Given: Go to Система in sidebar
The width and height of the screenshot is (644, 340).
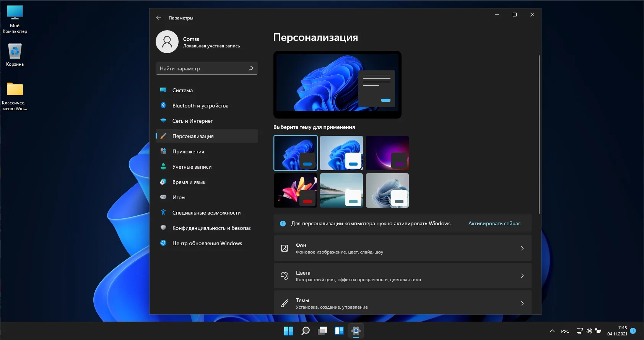Looking at the screenshot, I should coord(182,90).
